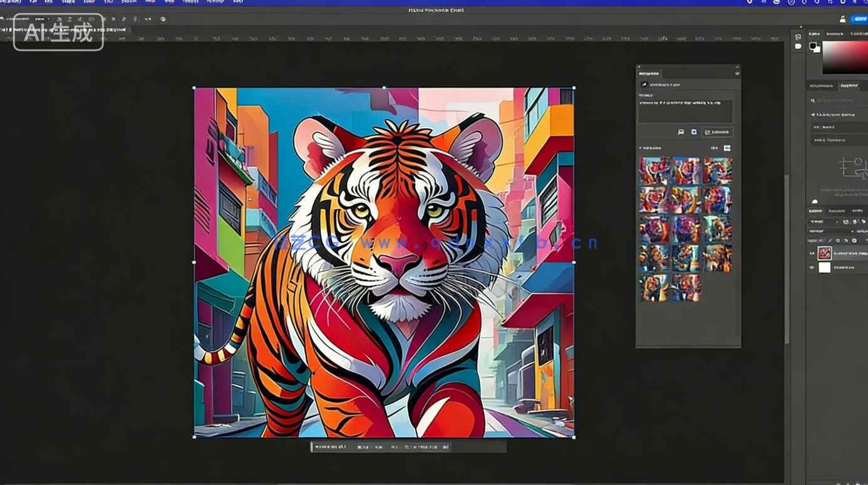
Task: Toggle visibility of the tiger artwork layer
Action: 812,253
